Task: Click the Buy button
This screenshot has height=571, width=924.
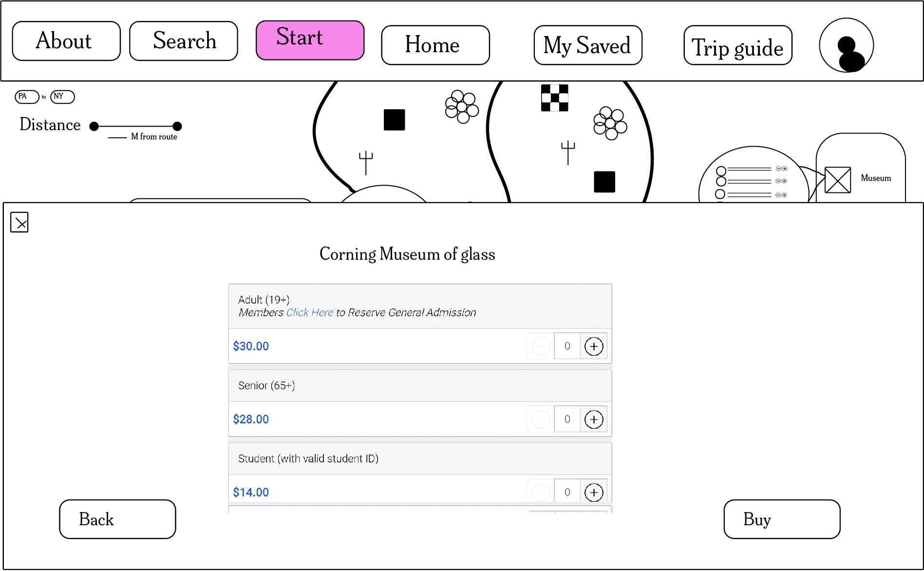Action: point(782,519)
